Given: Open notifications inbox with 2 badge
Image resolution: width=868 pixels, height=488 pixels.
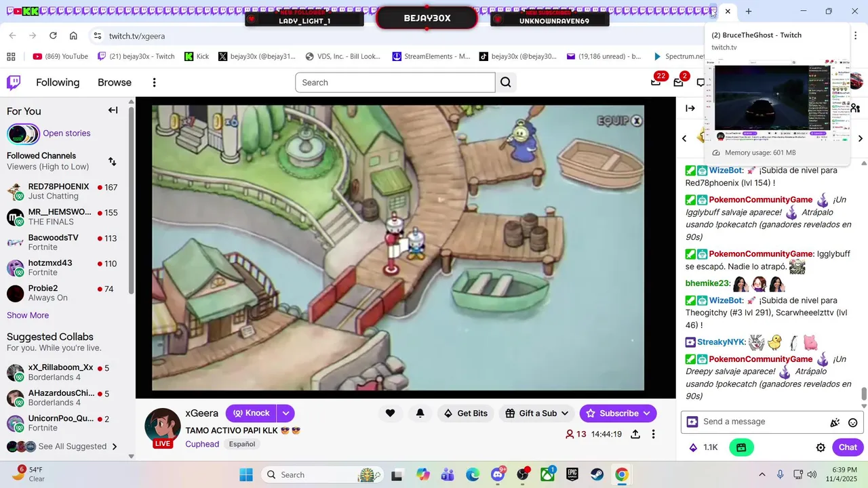Looking at the screenshot, I should [x=678, y=82].
